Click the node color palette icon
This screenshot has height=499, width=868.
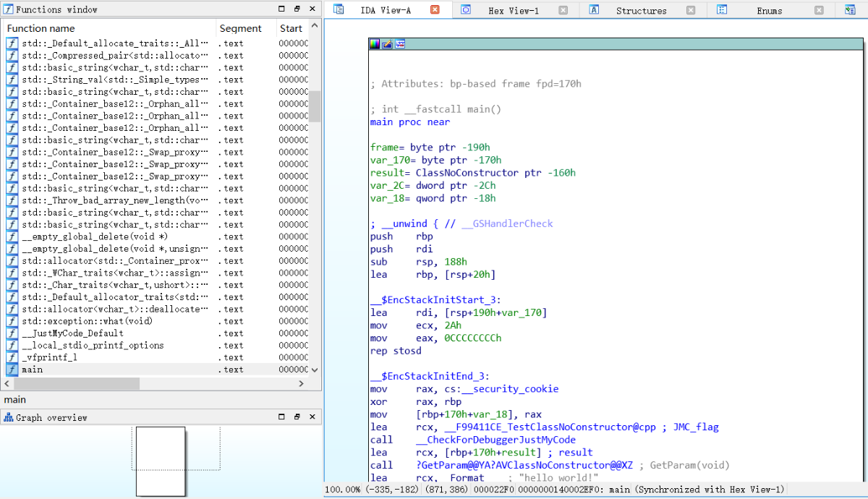click(x=374, y=44)
